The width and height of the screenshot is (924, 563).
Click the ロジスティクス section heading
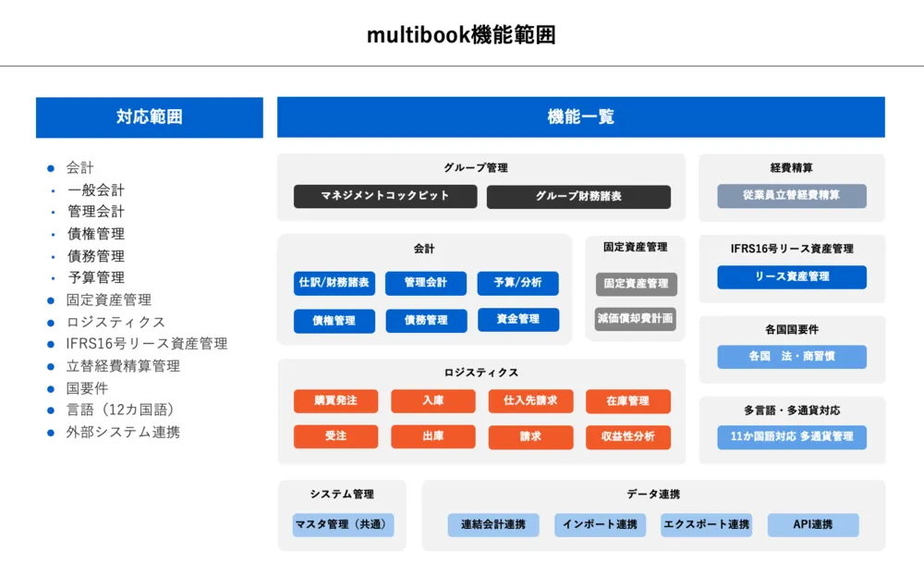point(480,373)
